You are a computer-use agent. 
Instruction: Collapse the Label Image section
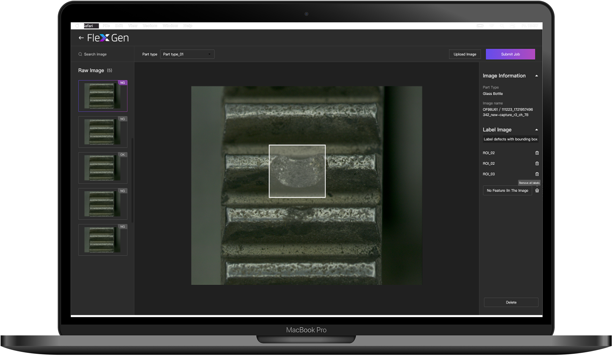click(x=536, y=130)
